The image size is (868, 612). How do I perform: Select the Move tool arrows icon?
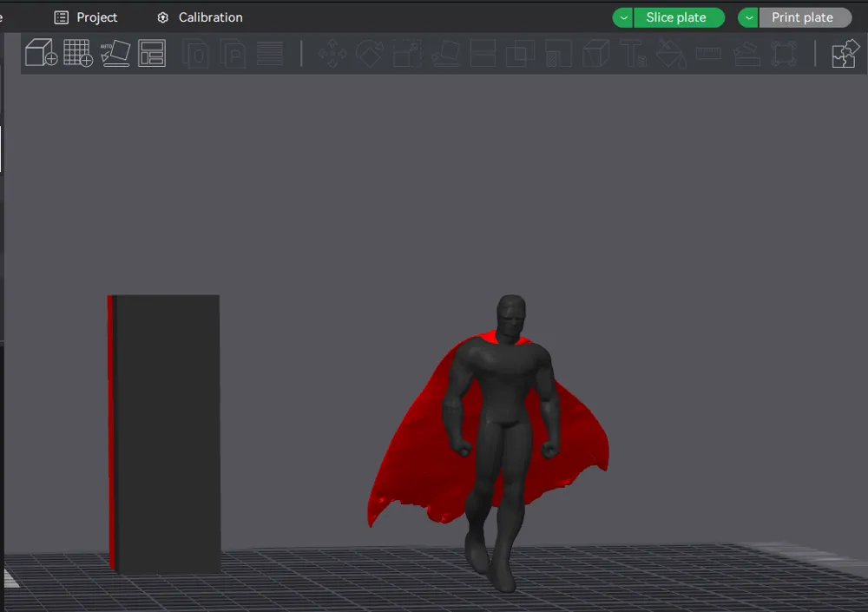(x=332, y=53)
